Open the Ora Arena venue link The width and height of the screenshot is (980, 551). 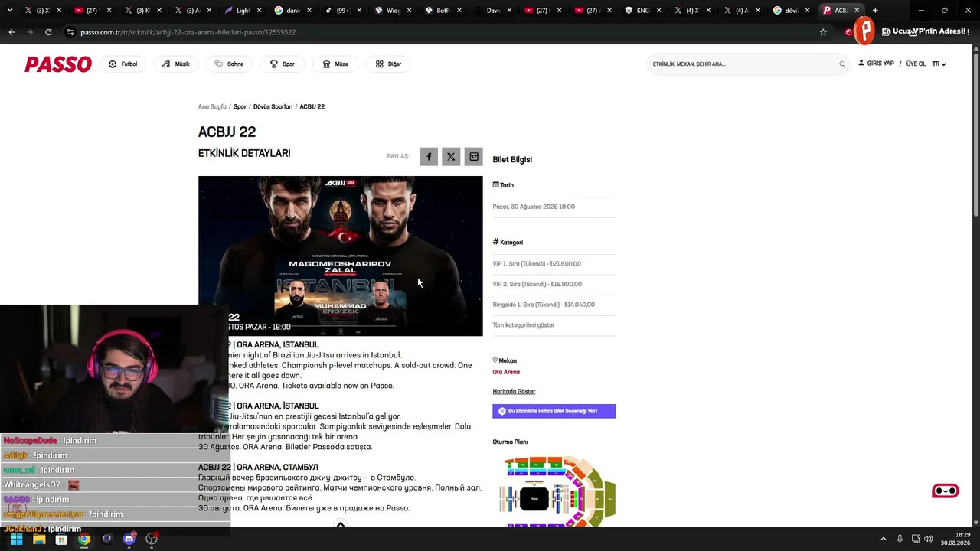pyautogui.click(x=506, y=372)
